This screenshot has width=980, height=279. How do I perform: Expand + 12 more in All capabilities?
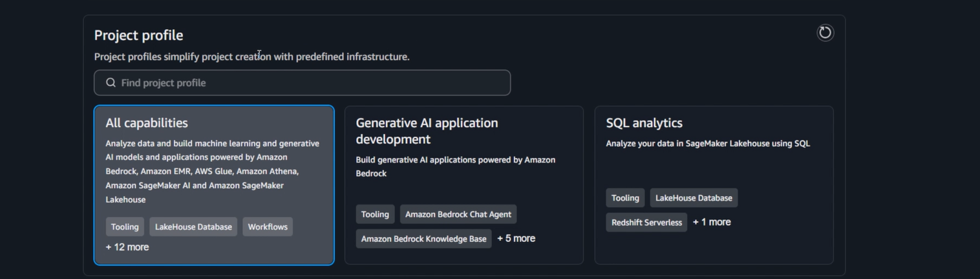[127, 247]
